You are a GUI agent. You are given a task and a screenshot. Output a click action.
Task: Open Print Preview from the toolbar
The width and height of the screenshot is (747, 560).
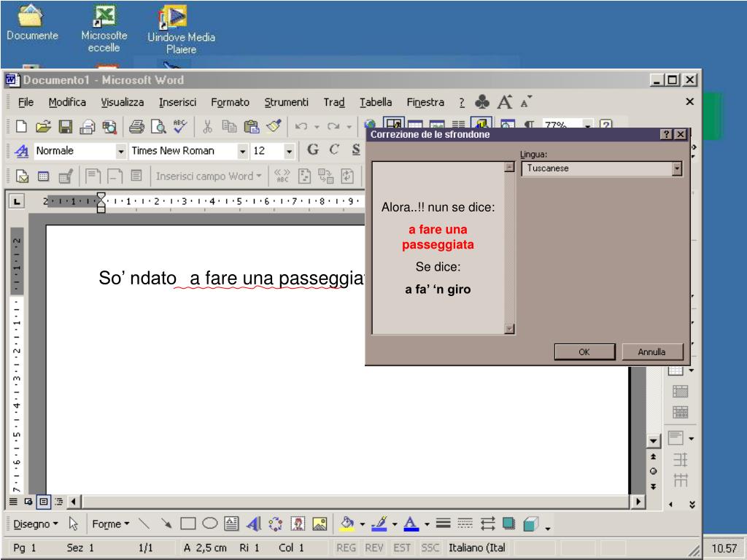click(x=158, y=126)
